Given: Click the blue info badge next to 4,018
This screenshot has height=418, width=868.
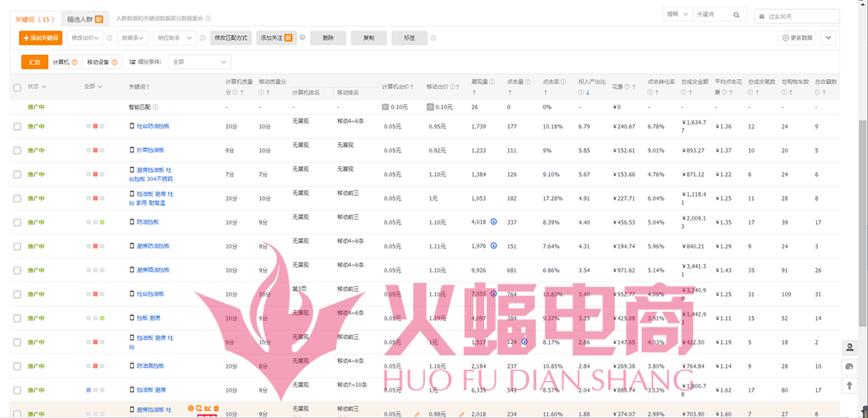Looking at the screenshot, I should click(494, 221).
